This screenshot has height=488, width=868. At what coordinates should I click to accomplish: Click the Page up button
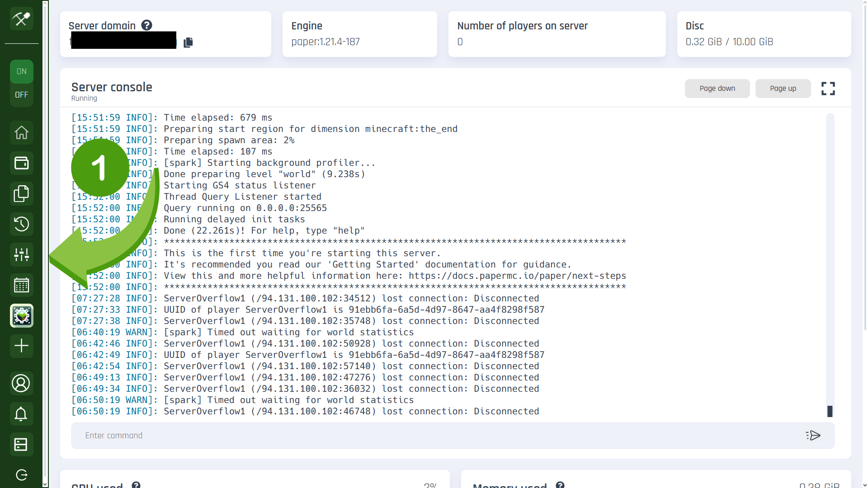(x=783, y=89)
